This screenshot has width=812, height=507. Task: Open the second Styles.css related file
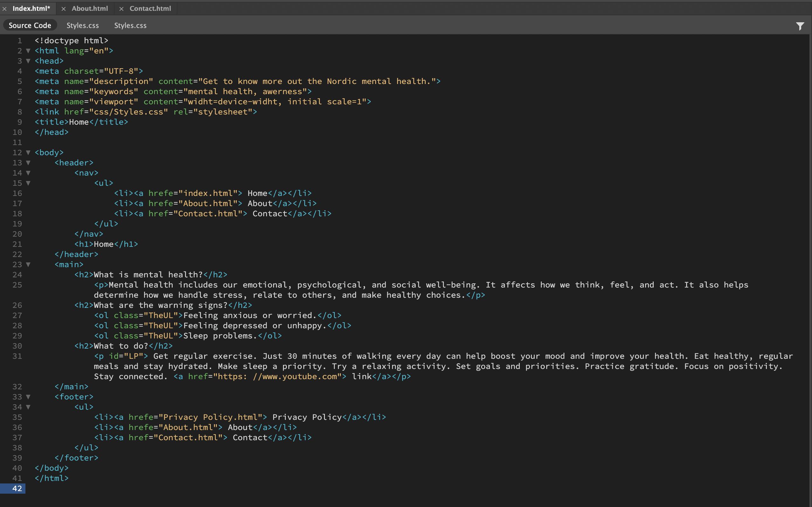coord(130,25)
